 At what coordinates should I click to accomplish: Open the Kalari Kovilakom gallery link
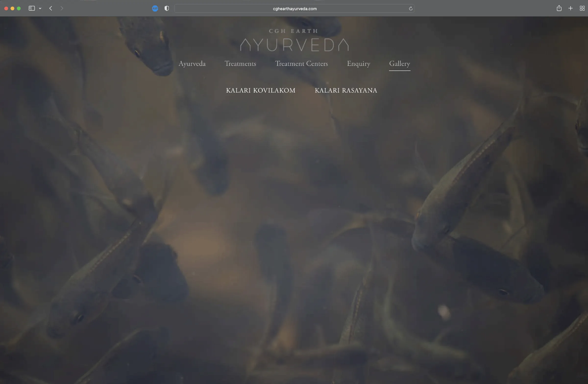261,90
